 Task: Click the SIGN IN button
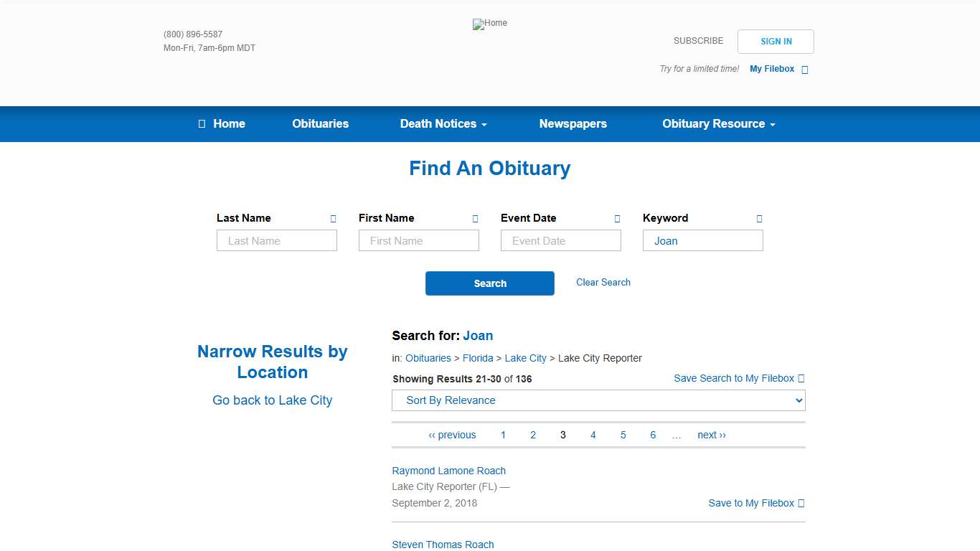click(x=776, y=41)
